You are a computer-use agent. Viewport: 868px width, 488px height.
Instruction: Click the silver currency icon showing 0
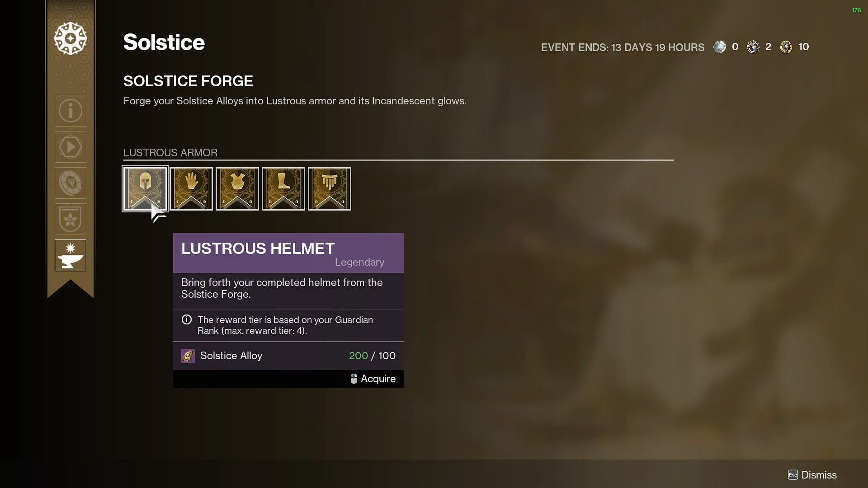[x=720, y=47]
